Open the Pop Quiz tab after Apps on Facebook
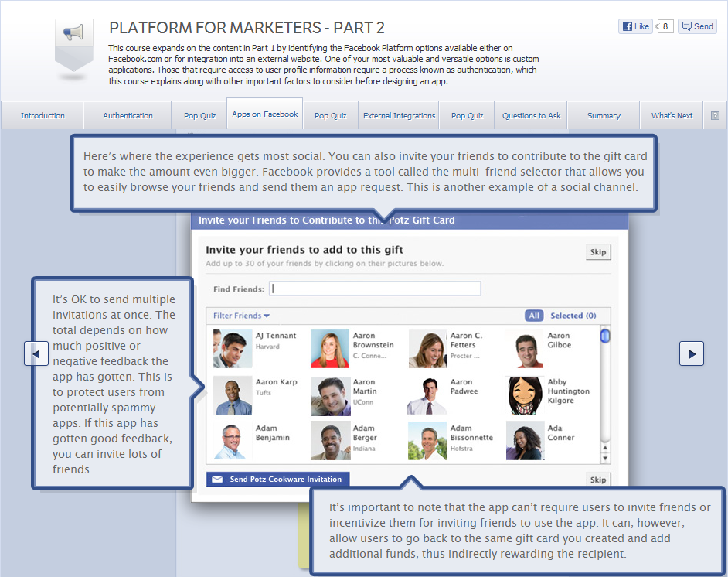Viewport: 728px width, 577px height. tap(330, 115)
